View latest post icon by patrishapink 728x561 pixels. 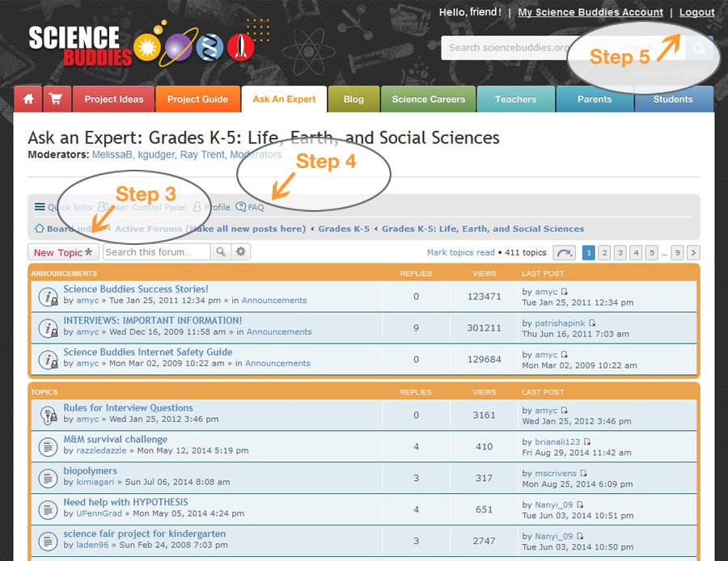click(x=592, y=323)
